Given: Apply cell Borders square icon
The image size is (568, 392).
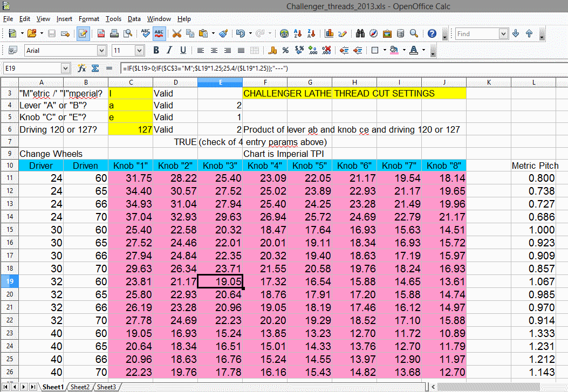Looking at the screenshot, I should pyautogui.click(x=375, y=50).
